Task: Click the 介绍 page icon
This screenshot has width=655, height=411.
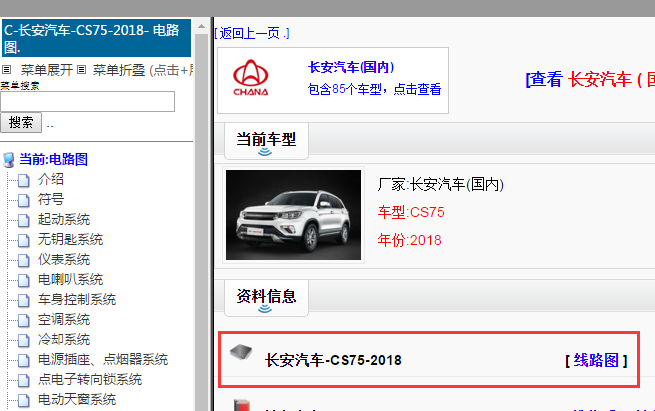Action: click(x=24, y=180)
